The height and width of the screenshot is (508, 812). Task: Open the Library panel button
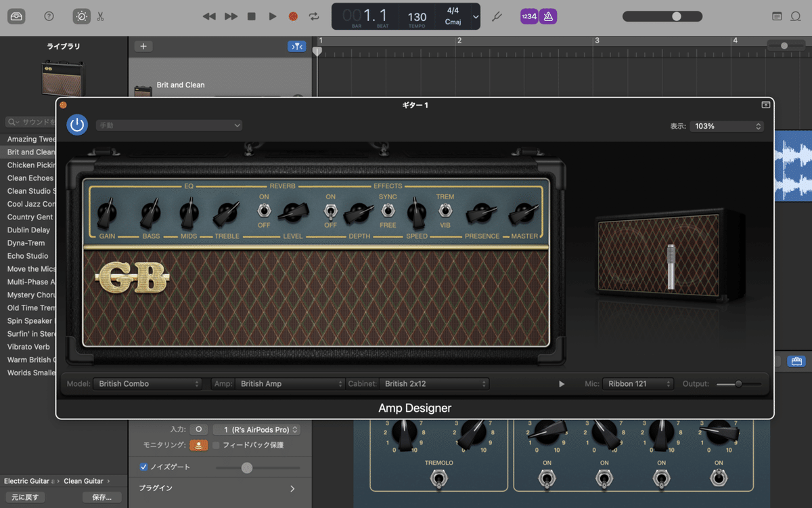coord(16,16)
